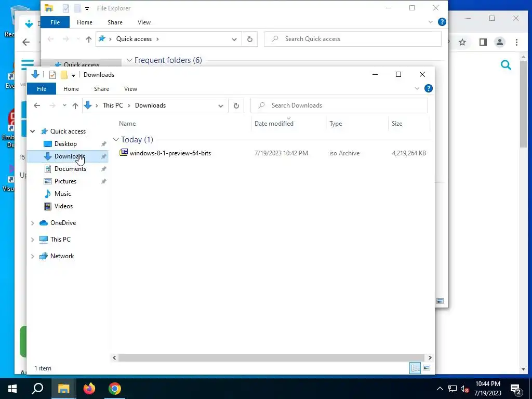This screenshot has height=399, width=532.
Task: Refresh Quick access in File Explorer background window
Action: click(x=250, y=39)
